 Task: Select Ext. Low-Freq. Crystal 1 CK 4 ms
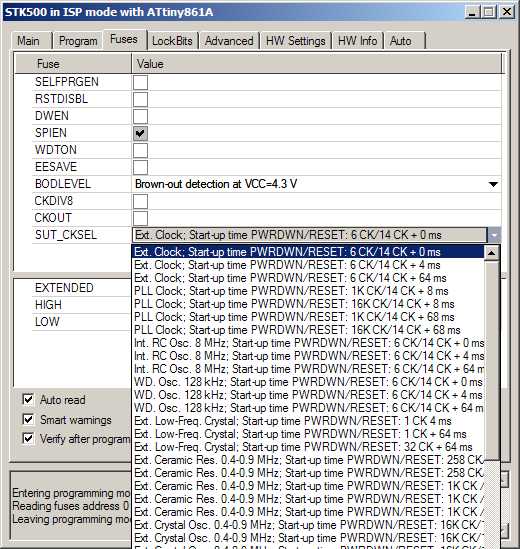[308, 421]
